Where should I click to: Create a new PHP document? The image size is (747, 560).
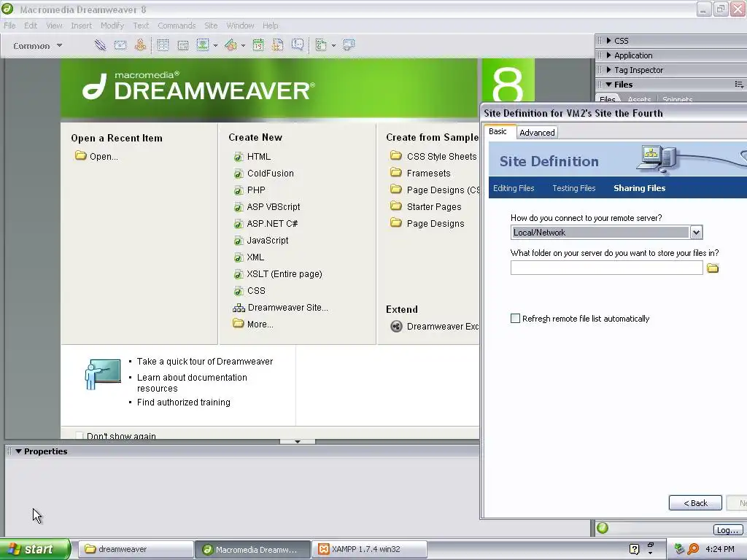tap(249, 190)
